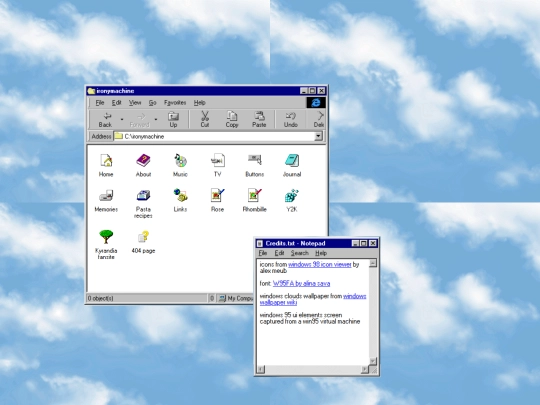The width and height of the screenshot is (540, 405).
Task: Maximize the Credits.txt Notepad window
Action: coord(363,243)
